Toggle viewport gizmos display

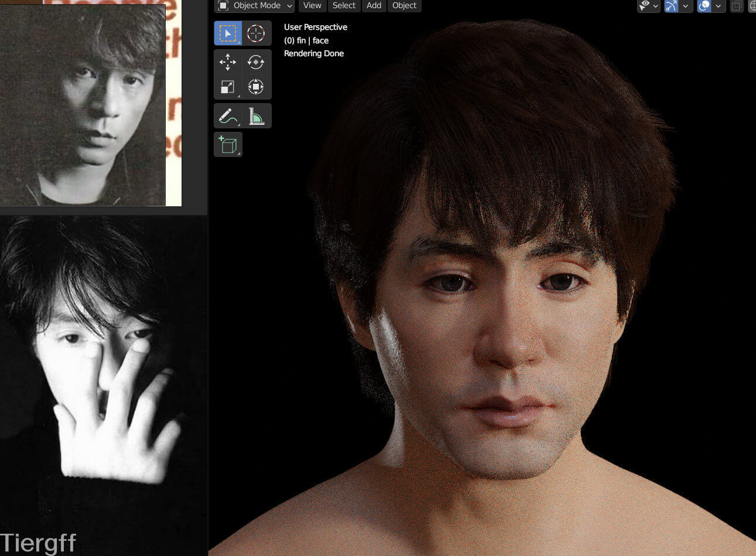(x=671, y=6)
